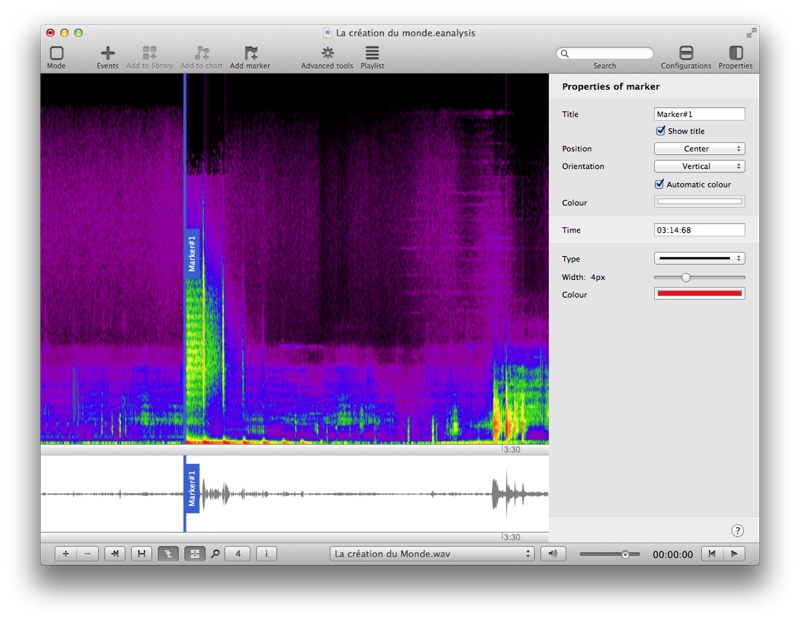Toggle the Properties panel icon

(x=736, y=53)
